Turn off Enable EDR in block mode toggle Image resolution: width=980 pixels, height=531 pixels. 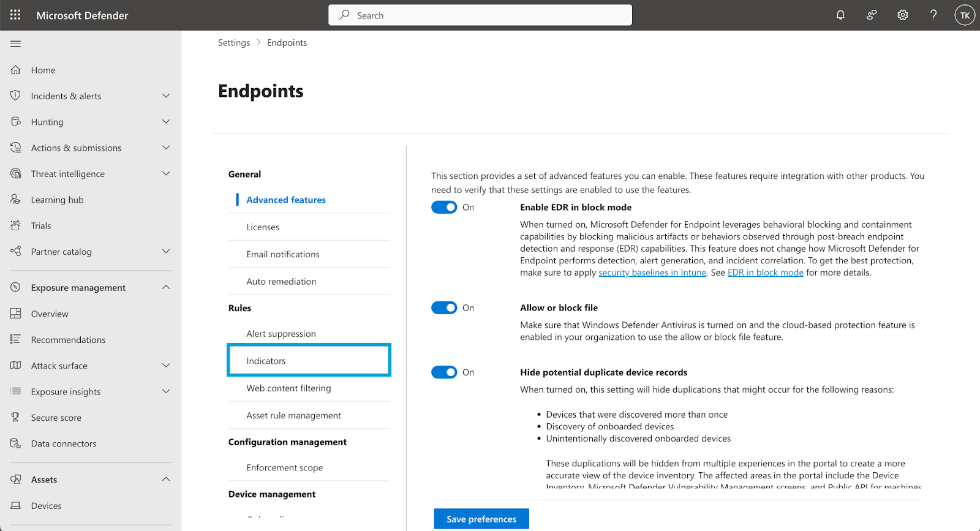tap(444, 207)
